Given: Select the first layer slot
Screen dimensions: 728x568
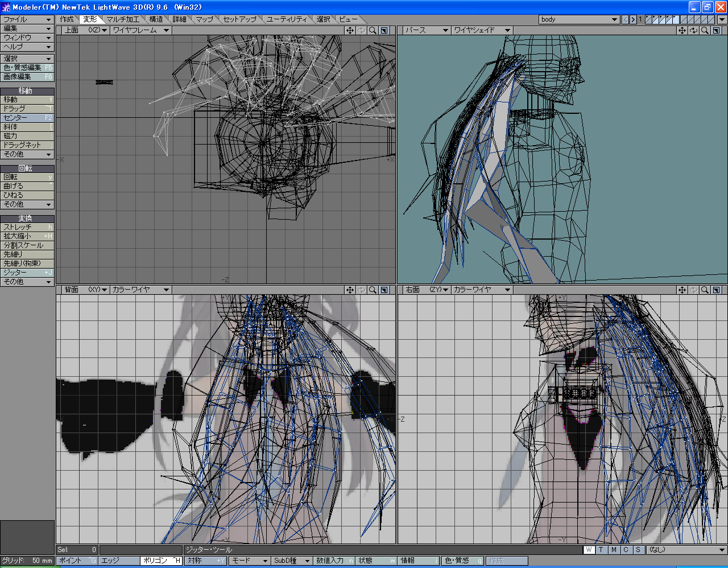Looking at the screenshot, I should pyautogui.click(x=649, y=19).
